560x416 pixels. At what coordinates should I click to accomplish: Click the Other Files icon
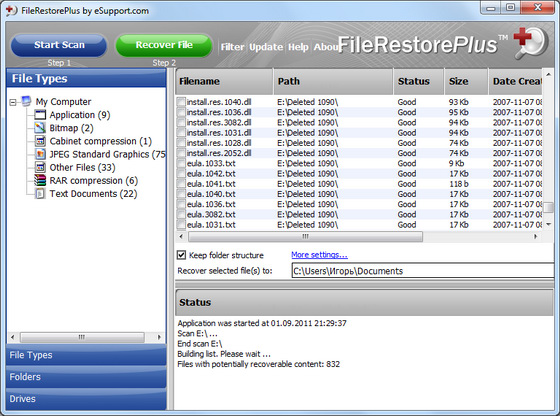tap(40, 167)
